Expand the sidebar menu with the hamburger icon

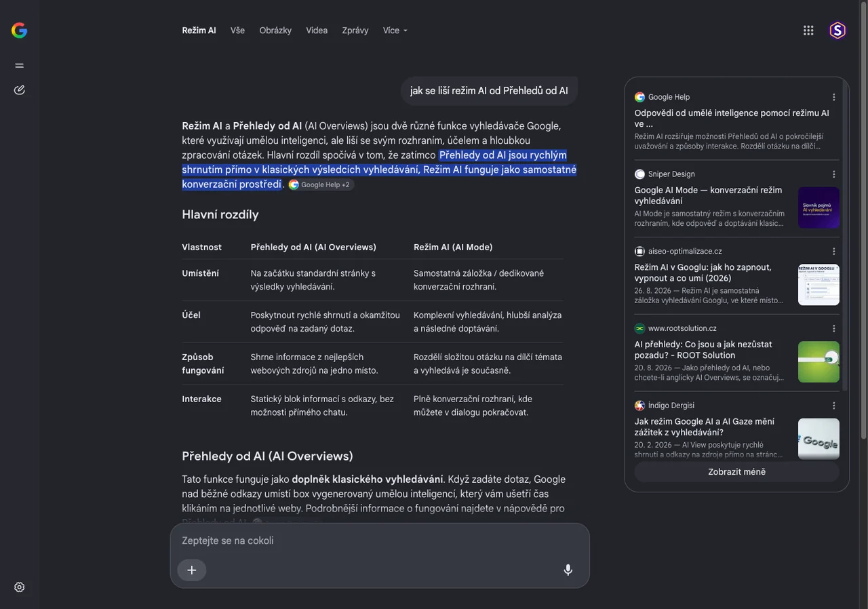click(19, 66)
